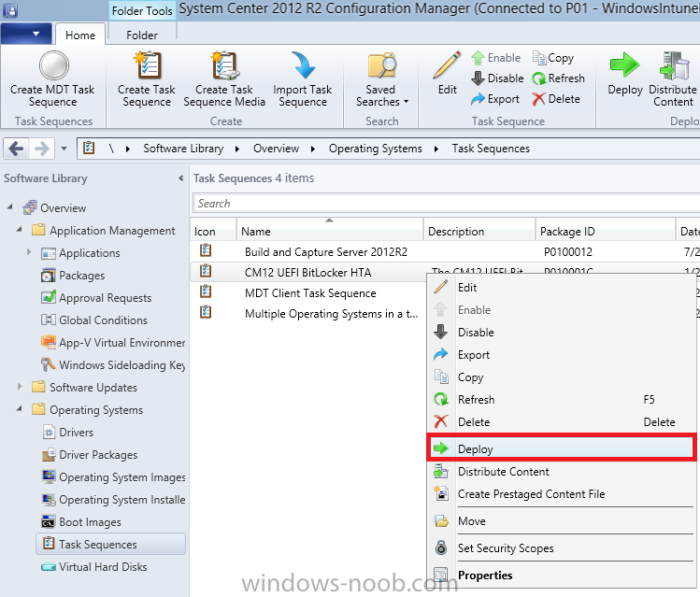Collapse Application Management tree node
Image resolution: width=700 pixels, height=597 pixels.
[x=20, y=229]
